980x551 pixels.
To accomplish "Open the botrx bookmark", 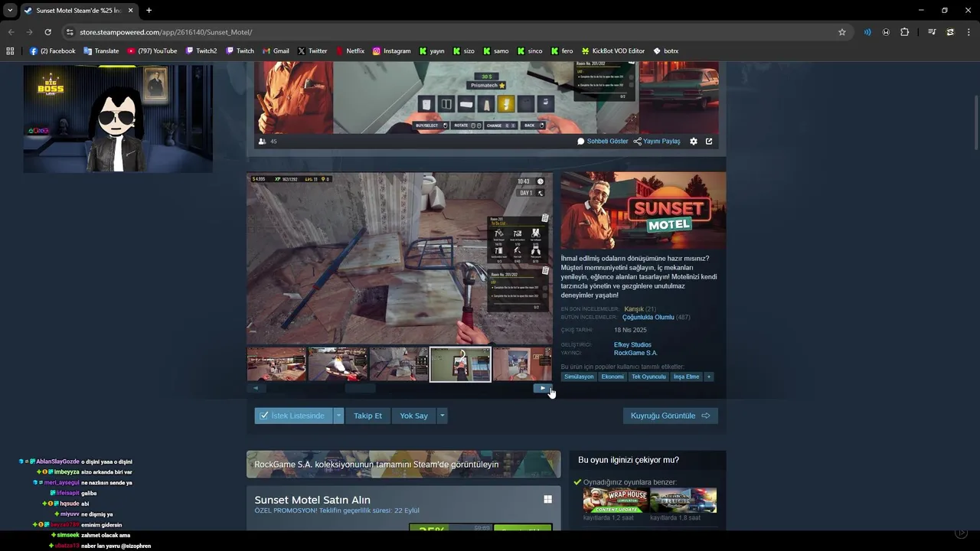I will [x=665, y=51].
